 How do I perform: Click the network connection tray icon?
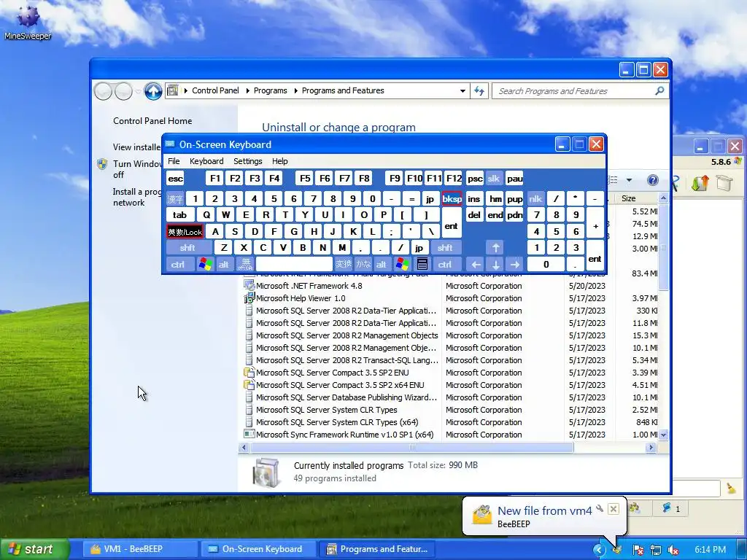(656, 550)
